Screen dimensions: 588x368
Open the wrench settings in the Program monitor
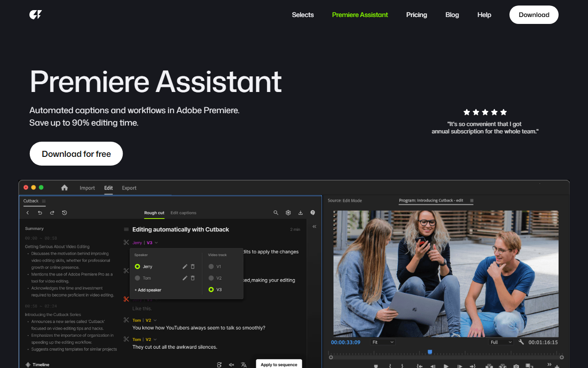(521, 342)
